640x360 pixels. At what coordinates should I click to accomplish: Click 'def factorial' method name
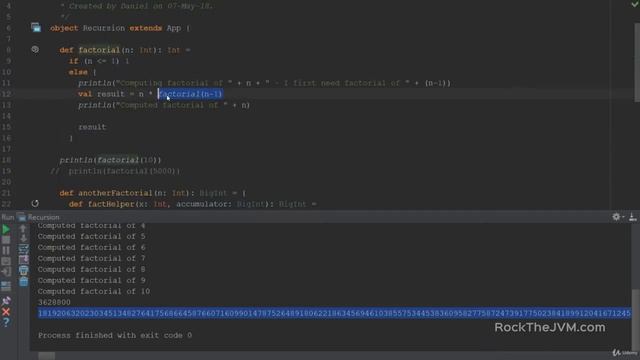pos(99,50)
